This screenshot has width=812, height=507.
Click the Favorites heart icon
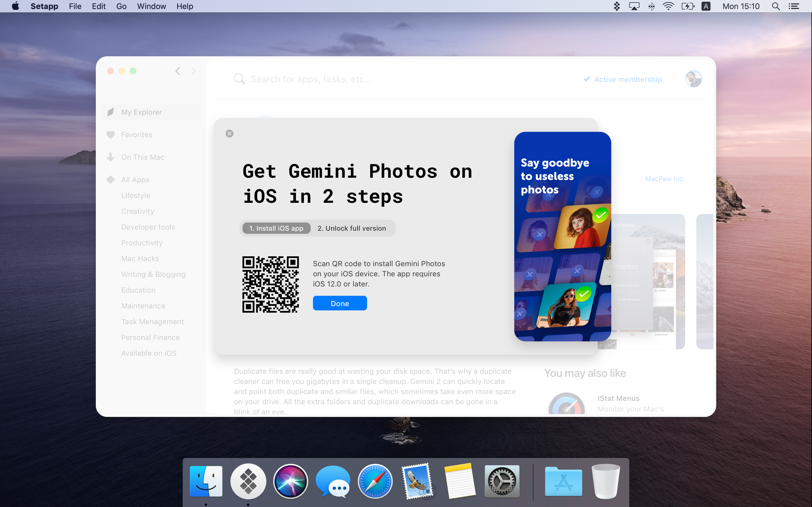pyautogui.click(x=111, y=135)
